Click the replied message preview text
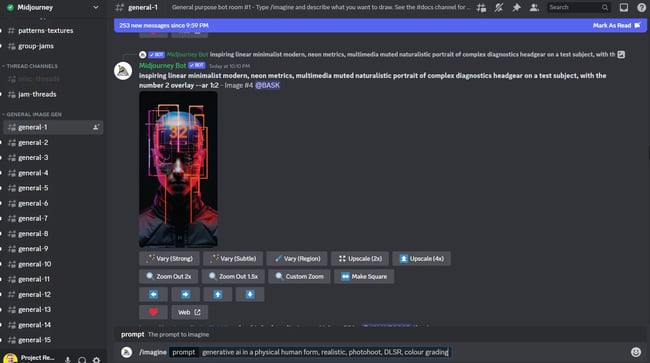The height and width of the screenshot is (363, 650). pos(412,54)
